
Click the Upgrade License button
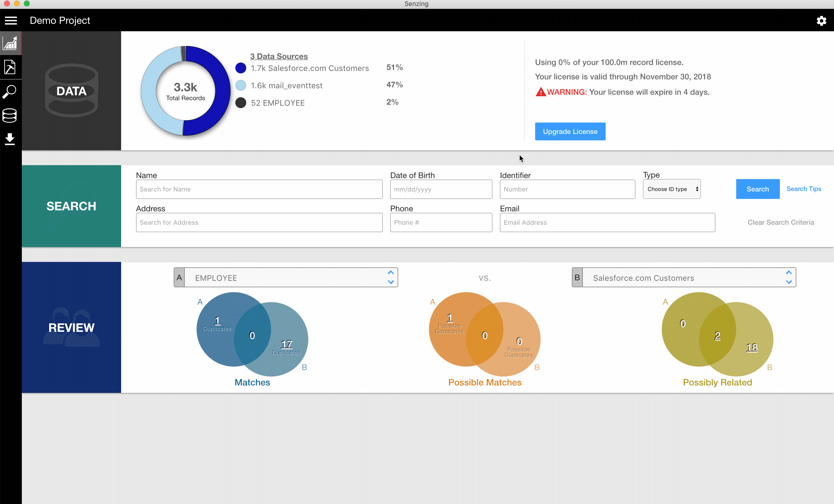click(x=570, y=132)
